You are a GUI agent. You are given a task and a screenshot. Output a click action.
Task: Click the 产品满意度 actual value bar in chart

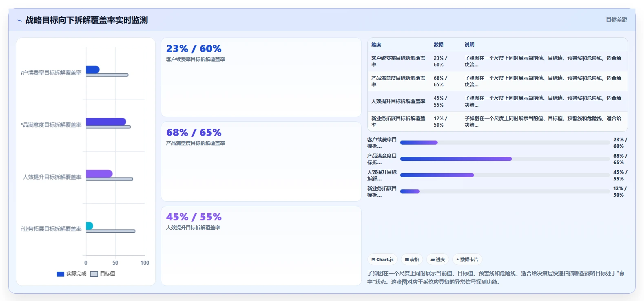tap(106, 122)
